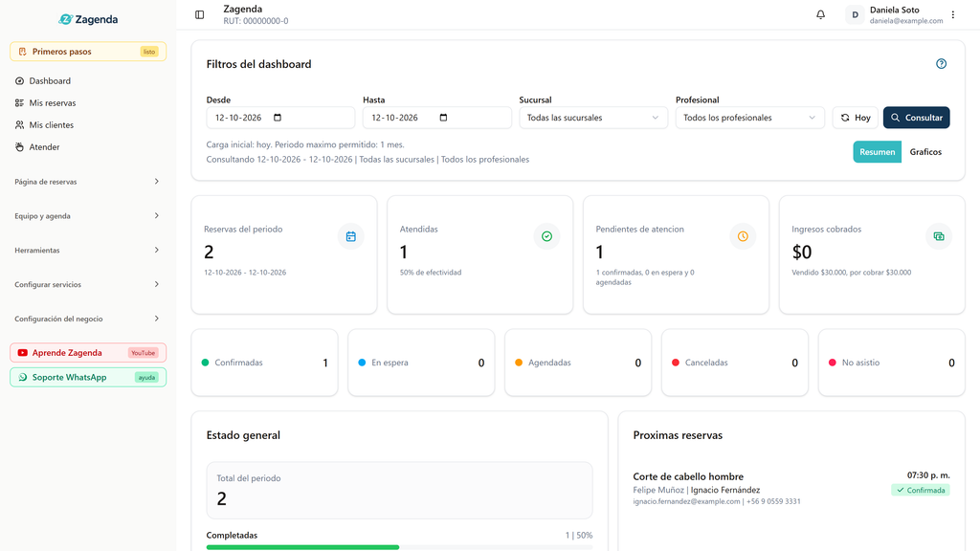Reset filters with the Hoy button
The width and height of the screenshot is (980, 551).
(855, 118)
